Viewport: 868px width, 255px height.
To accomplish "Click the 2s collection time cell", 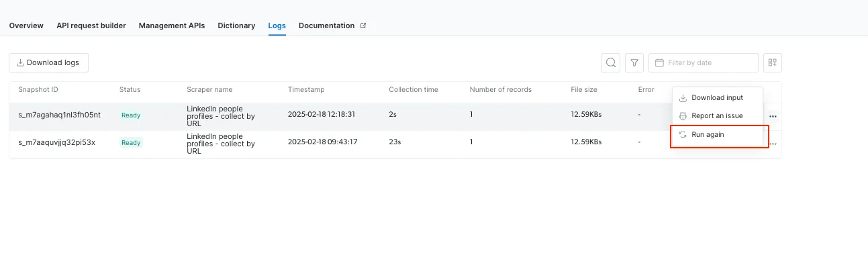I will point(393,115).
